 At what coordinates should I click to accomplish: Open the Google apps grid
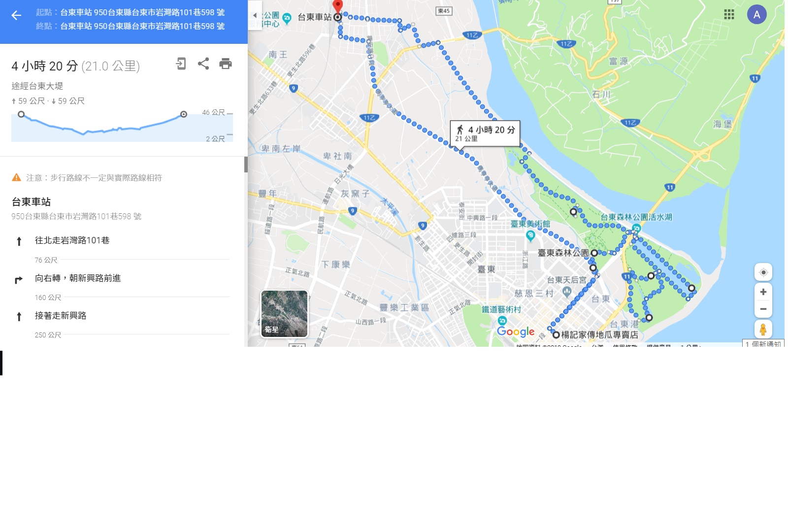tap(729, 14)
